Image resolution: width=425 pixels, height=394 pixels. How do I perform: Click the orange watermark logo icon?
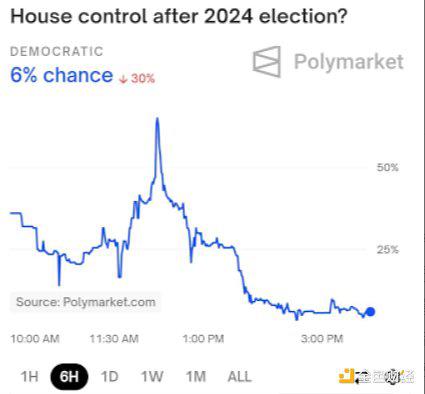[346, 376]
